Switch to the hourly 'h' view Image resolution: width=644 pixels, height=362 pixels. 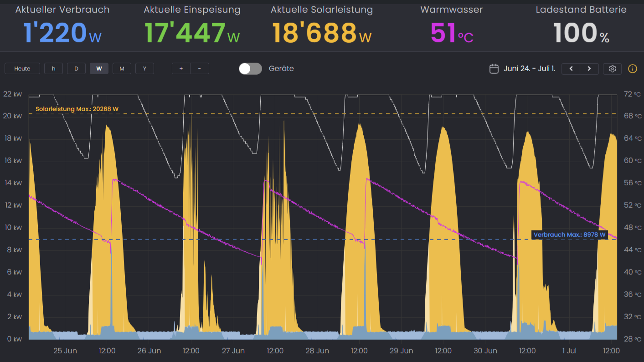[x=53, y=68]
